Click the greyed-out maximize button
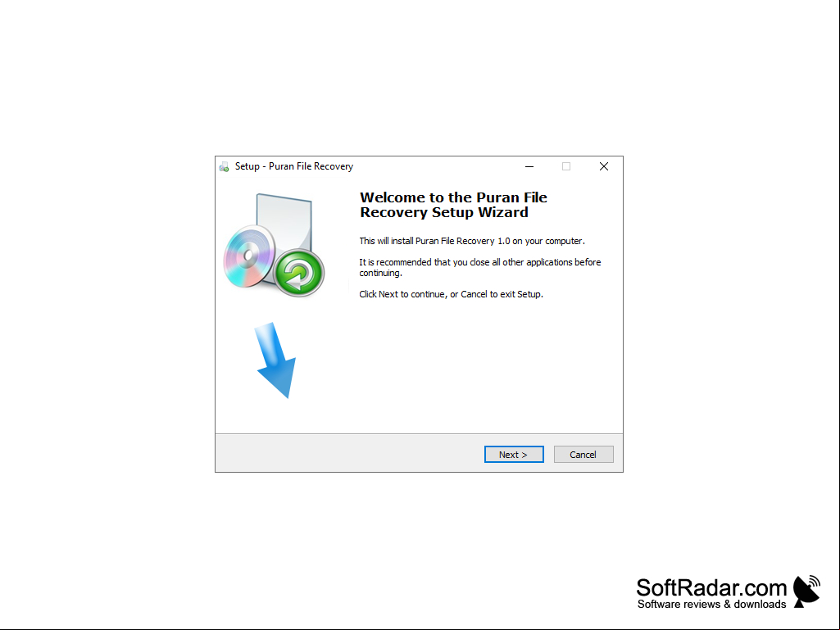Screen dimensions: 840x630 click(x=566, y=166)
